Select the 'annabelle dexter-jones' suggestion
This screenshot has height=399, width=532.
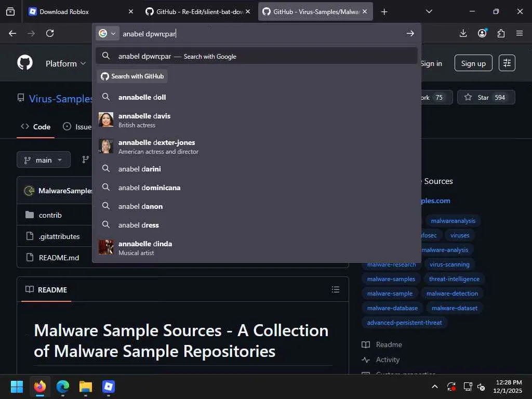pyautogui.click(x=257, y=147)
